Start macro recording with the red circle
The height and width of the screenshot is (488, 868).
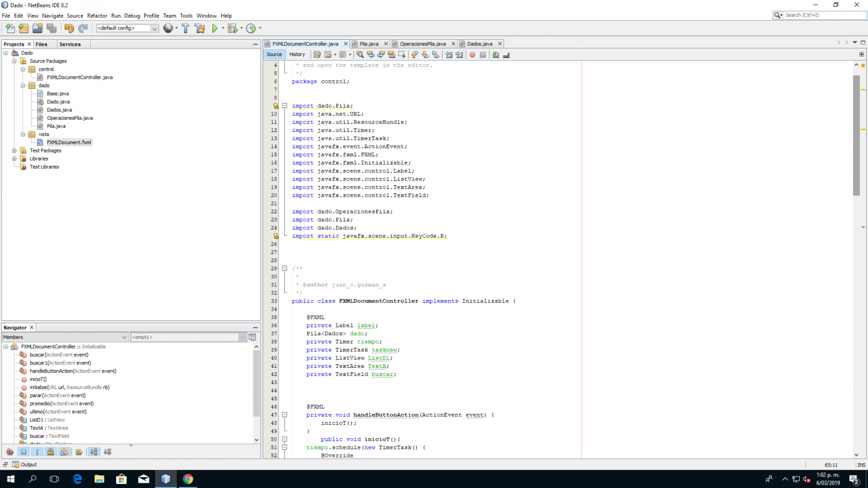(x=472, y=55)
